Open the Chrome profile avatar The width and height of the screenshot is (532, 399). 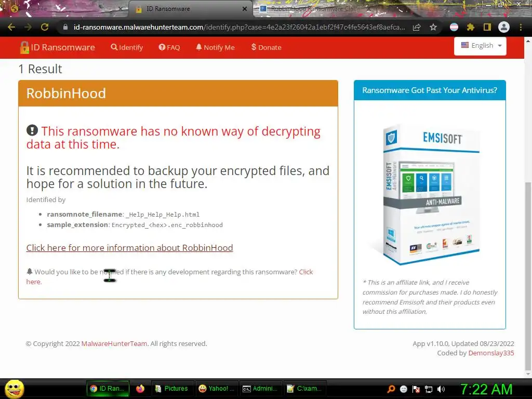tap(504, 27)
